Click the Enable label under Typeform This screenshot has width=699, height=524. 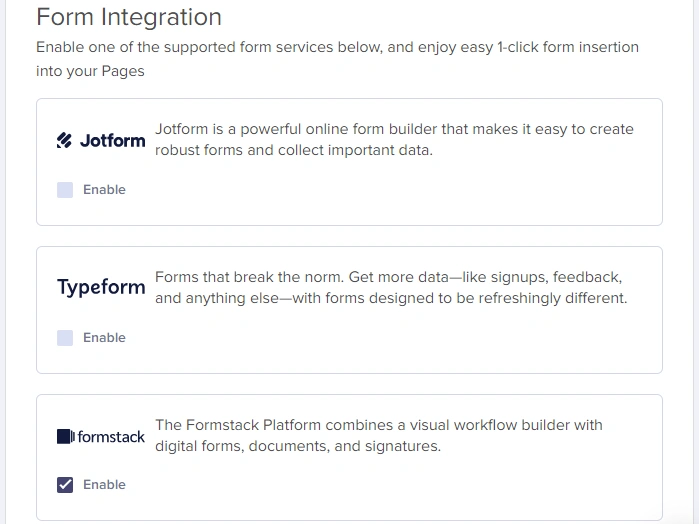[104, 338]
